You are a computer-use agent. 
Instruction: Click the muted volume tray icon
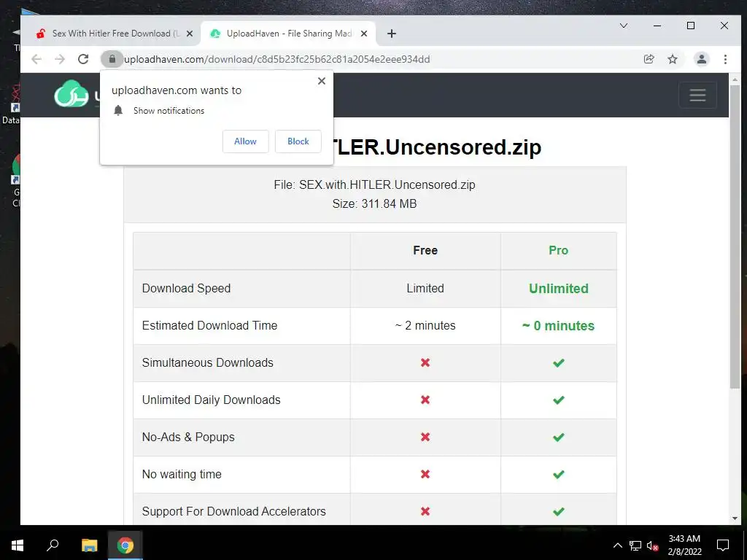[x=653, y=545]
